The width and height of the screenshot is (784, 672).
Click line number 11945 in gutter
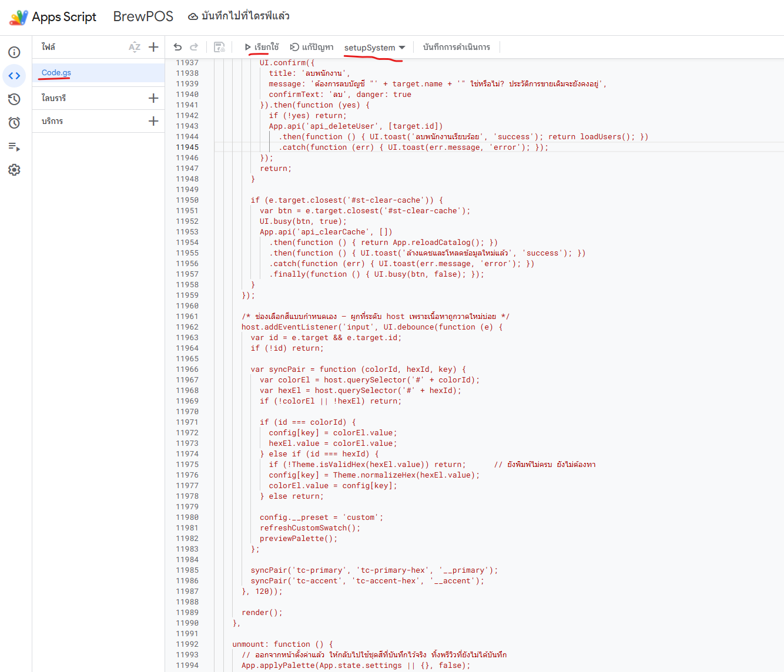tap(187, 147)
